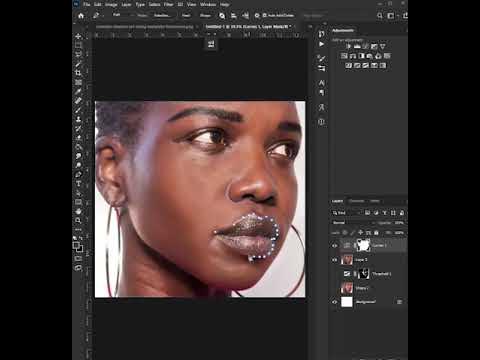This screenshot has width=480, height=360.
Task: Open the History panel icon
Action: pyautogui.click(x=321, y=34)
